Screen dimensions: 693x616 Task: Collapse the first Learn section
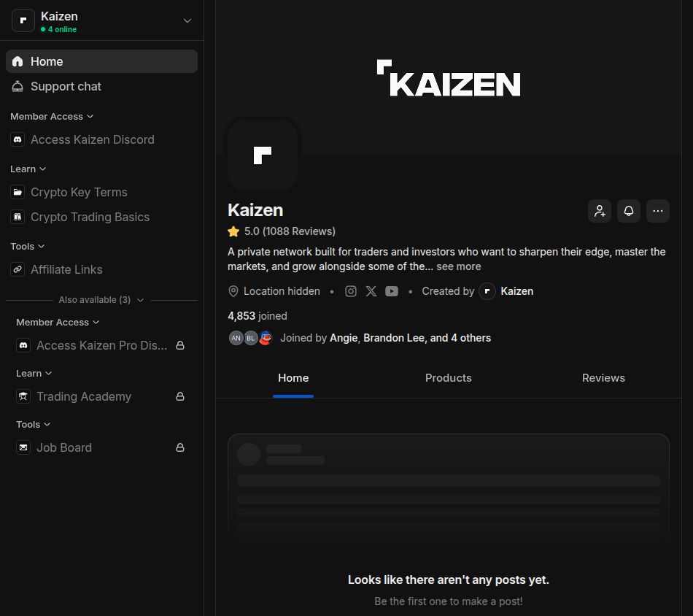click(x=28, y=169)
